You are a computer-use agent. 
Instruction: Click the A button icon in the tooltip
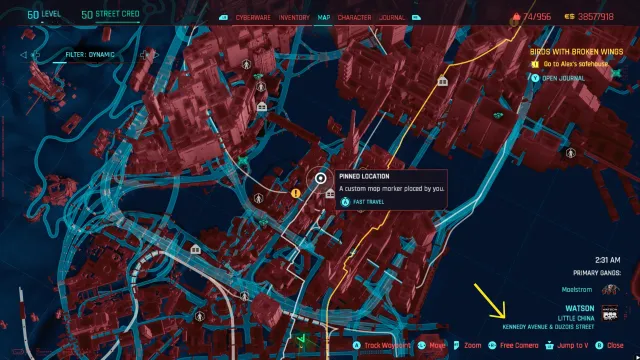(345, 202)
